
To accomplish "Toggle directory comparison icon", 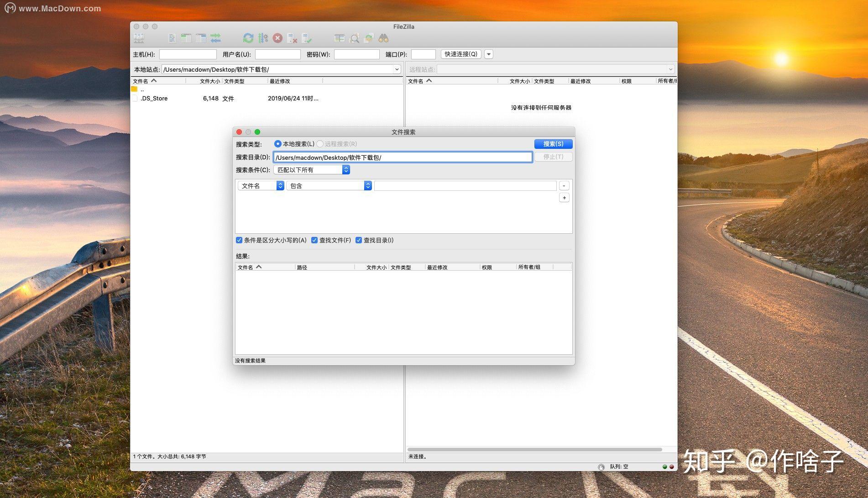I will click(x=354, y=38).
